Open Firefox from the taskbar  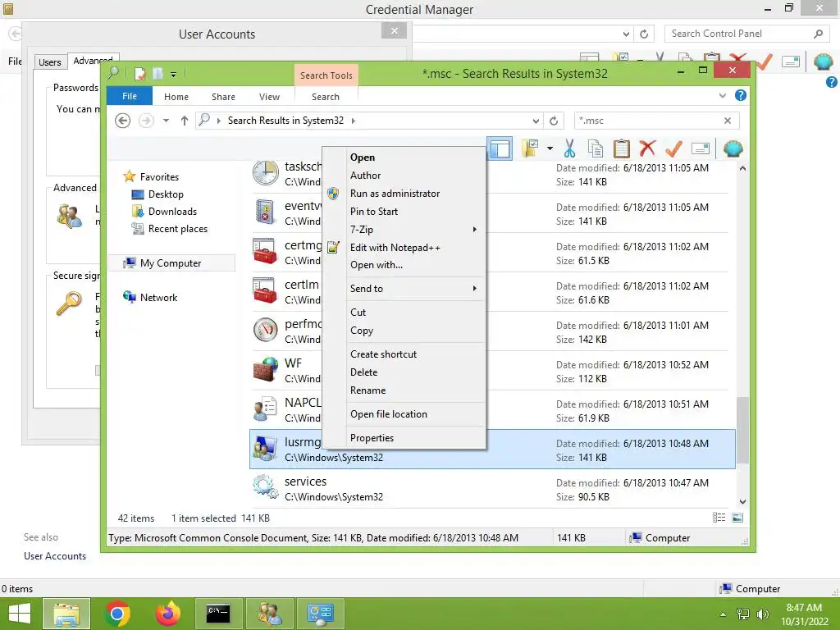pos(168,614)
